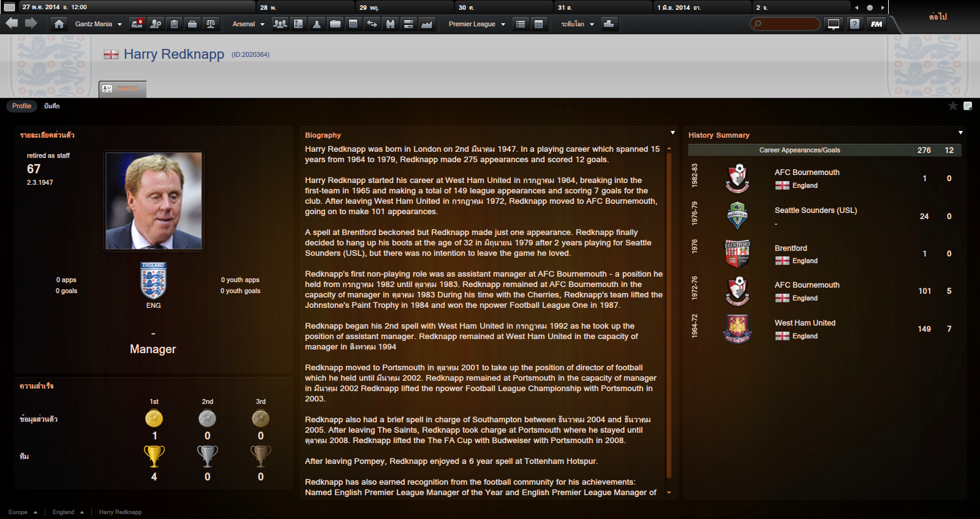Open the note icon beside the star
980x519 pixels.
pos(968,106)
